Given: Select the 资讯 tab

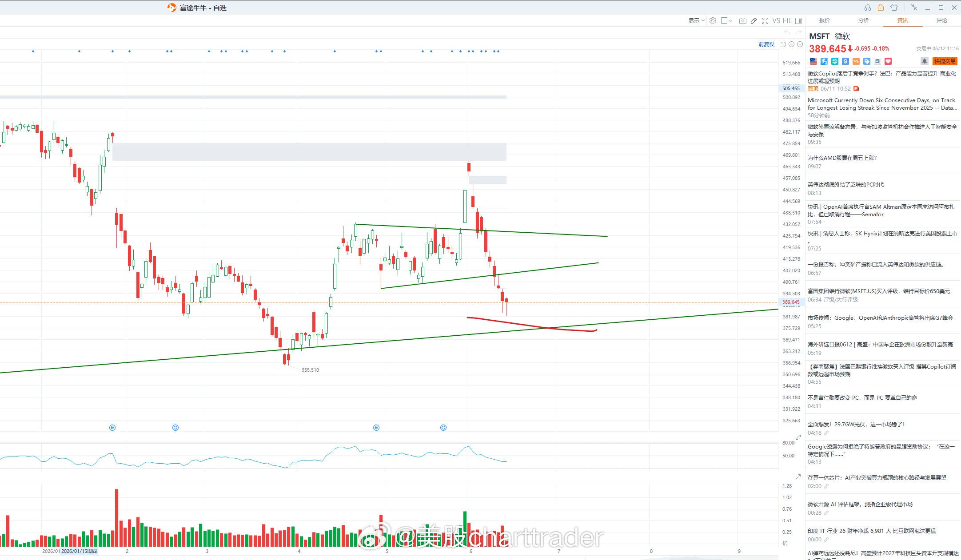Looking at the screenshot, I should pyautogui.click(x=903, y=20).
